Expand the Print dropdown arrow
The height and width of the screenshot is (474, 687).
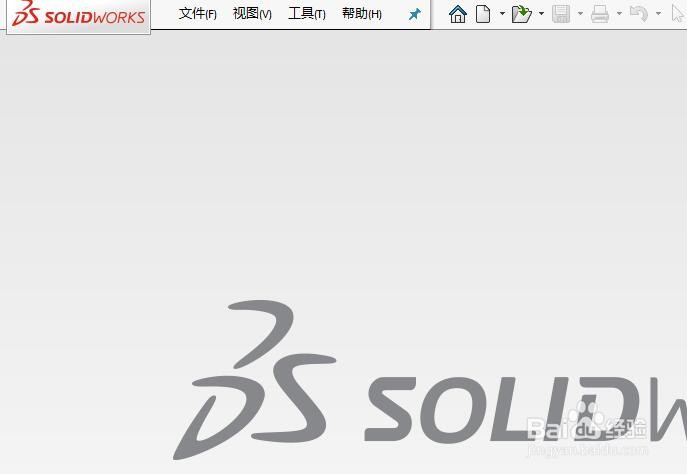click(x=619, y=14)
